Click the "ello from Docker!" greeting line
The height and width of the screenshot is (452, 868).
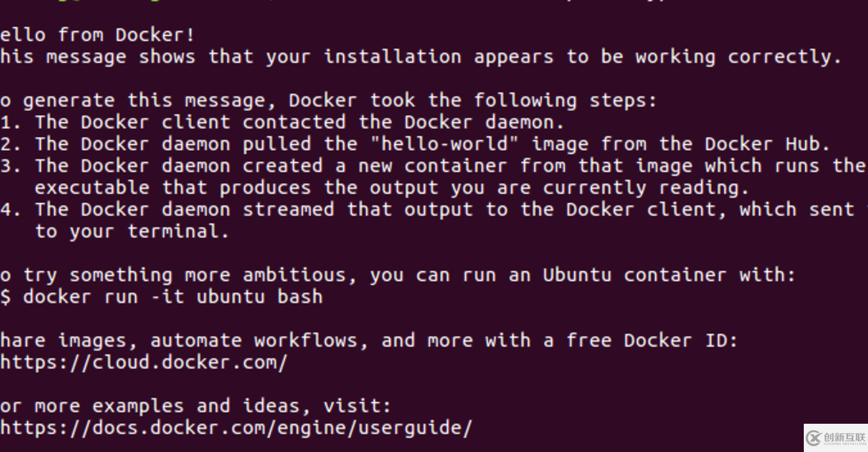[97, 35]
